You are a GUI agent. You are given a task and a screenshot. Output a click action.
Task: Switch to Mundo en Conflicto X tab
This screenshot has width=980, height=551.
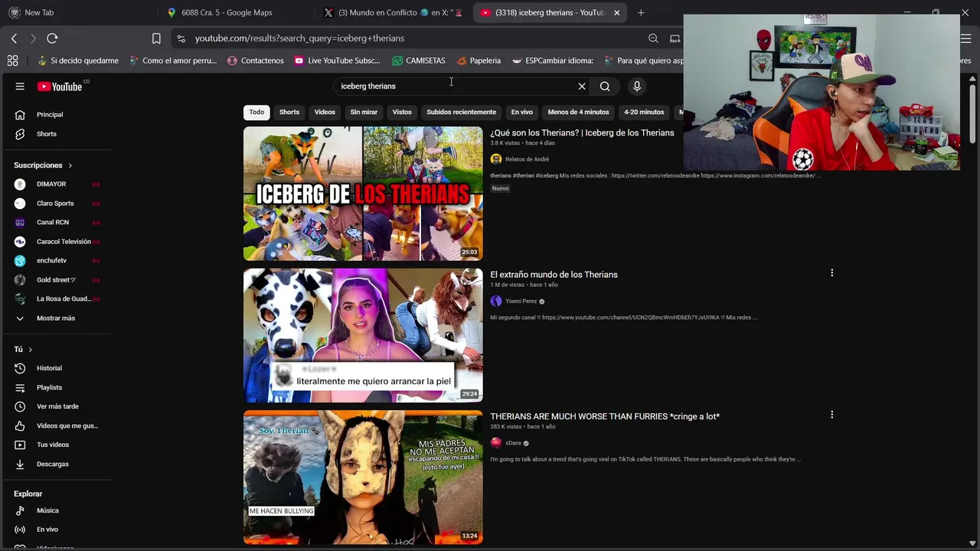pyautogui.click(x=394, y=12)
